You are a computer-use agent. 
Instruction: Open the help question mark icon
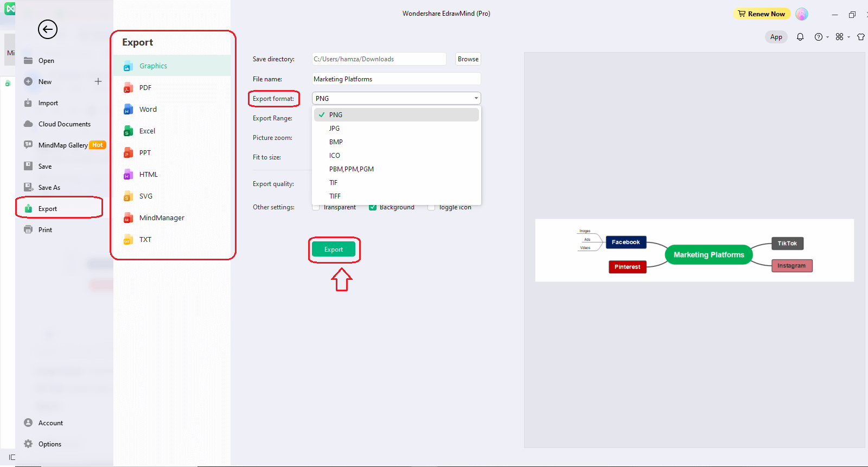[x=819, y=37]
